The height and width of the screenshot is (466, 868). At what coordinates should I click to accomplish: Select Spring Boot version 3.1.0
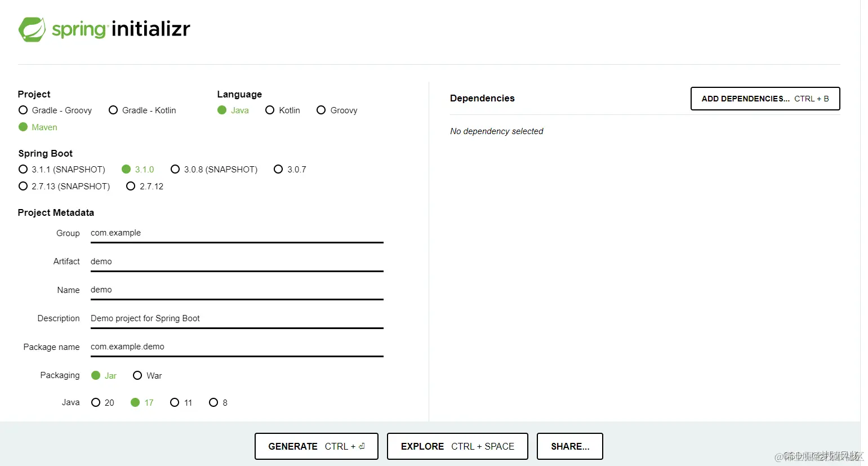point(138,170)
